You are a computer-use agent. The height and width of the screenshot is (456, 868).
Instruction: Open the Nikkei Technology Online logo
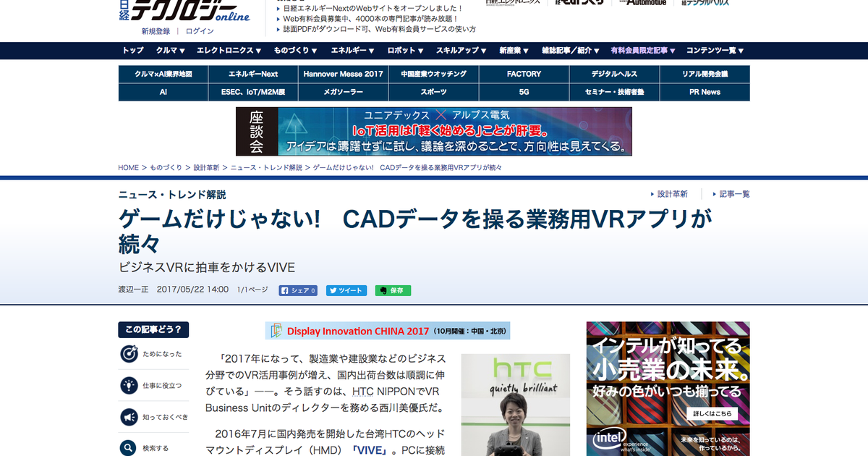click(184, 11)
